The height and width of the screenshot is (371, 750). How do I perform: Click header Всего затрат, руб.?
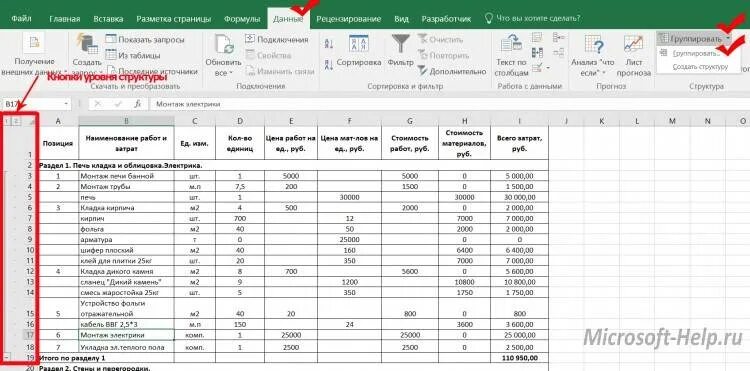point(519,143)
